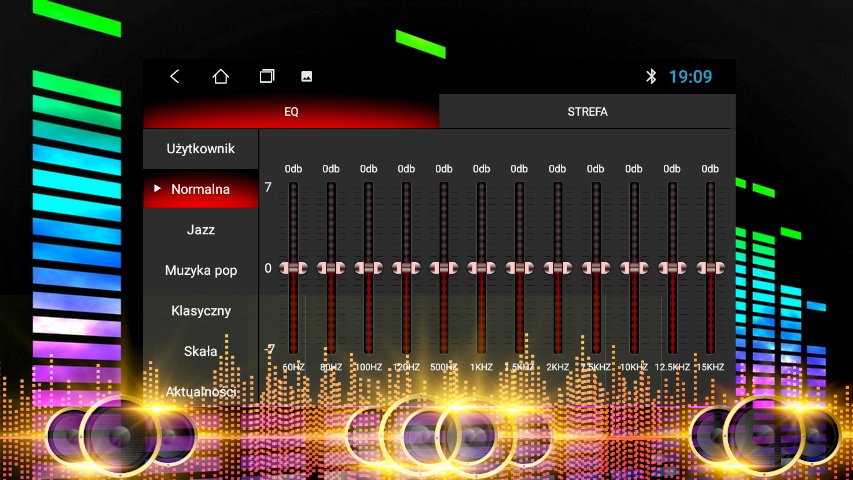Click the 0db value above 1KHZ
This screenshot has height=480, width=853.
481,169
